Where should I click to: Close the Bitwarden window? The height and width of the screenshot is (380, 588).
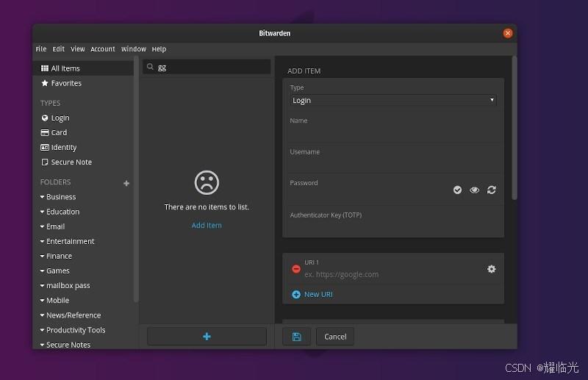pyautogui.click(x=508, y=33)
